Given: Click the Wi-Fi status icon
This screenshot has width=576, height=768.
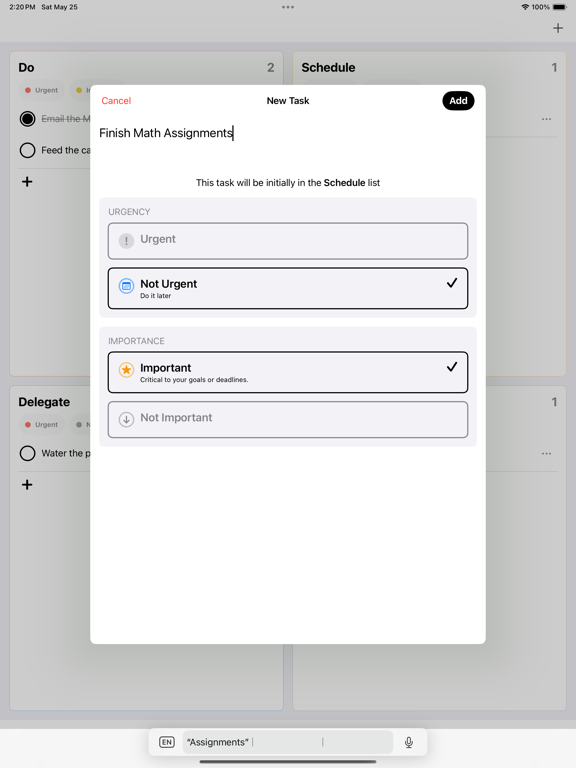Looking at the screenshot, I should (525, 7).
